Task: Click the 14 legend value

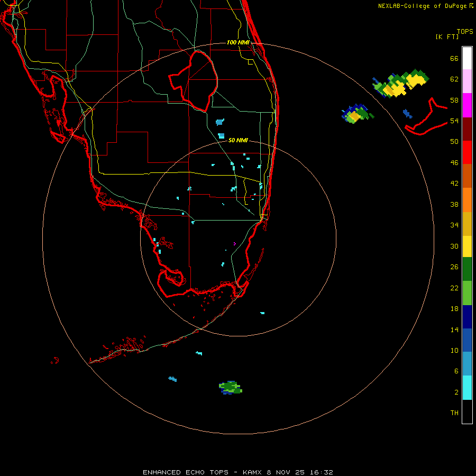Action: [454, 329]
